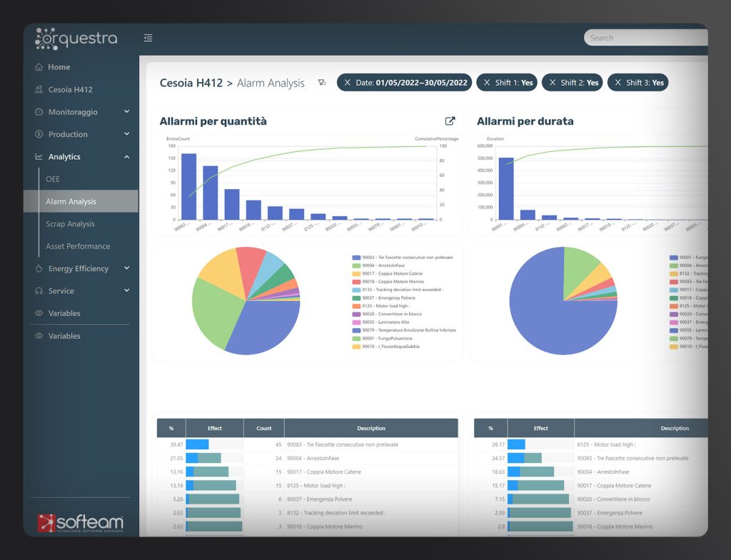Expand the Monitoraggio menu chevron
This screenshot has width=731, height=560.
[126, 112]
